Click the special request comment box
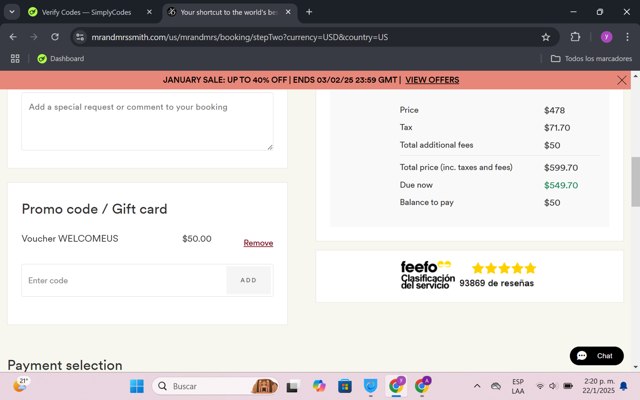Screen dimensions: 640x400 [147, 122]
